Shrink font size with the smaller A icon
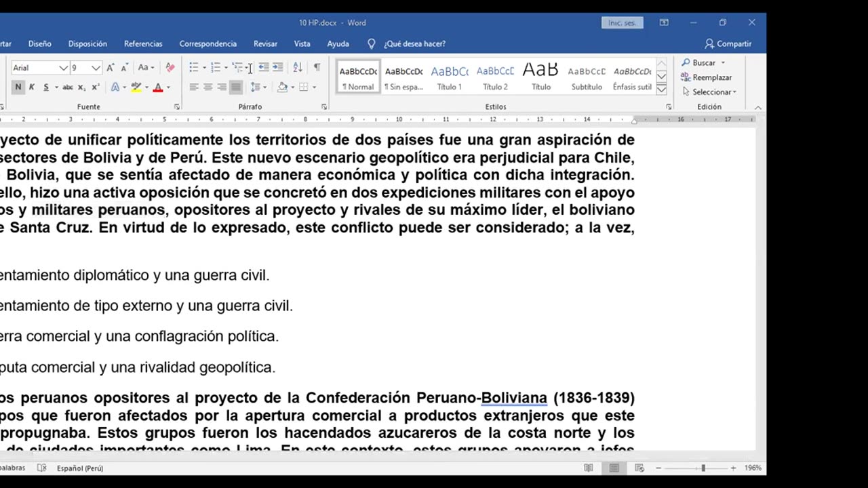 (125, 68)
